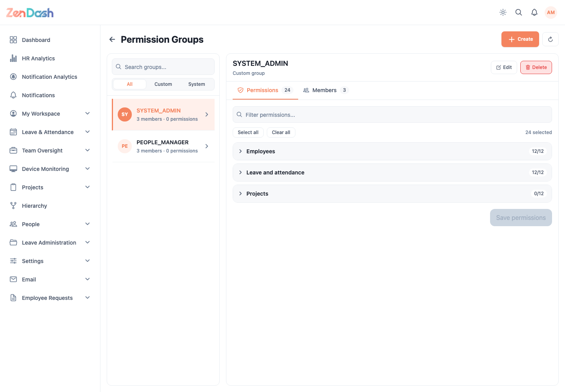Edit the SYSTEM_ADMIN group
The height and width of the screenshot is (392, 565).
(x=504, y=67)
